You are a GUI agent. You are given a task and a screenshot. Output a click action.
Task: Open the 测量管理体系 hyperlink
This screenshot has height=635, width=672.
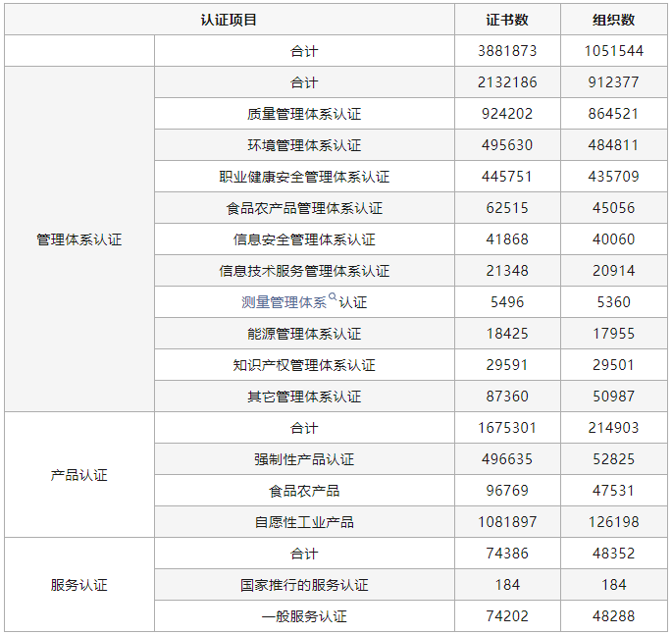point(284,302)
